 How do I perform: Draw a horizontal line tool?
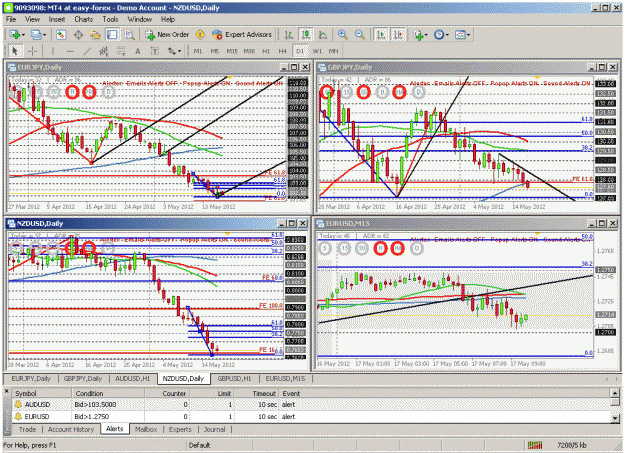(70, 51)
